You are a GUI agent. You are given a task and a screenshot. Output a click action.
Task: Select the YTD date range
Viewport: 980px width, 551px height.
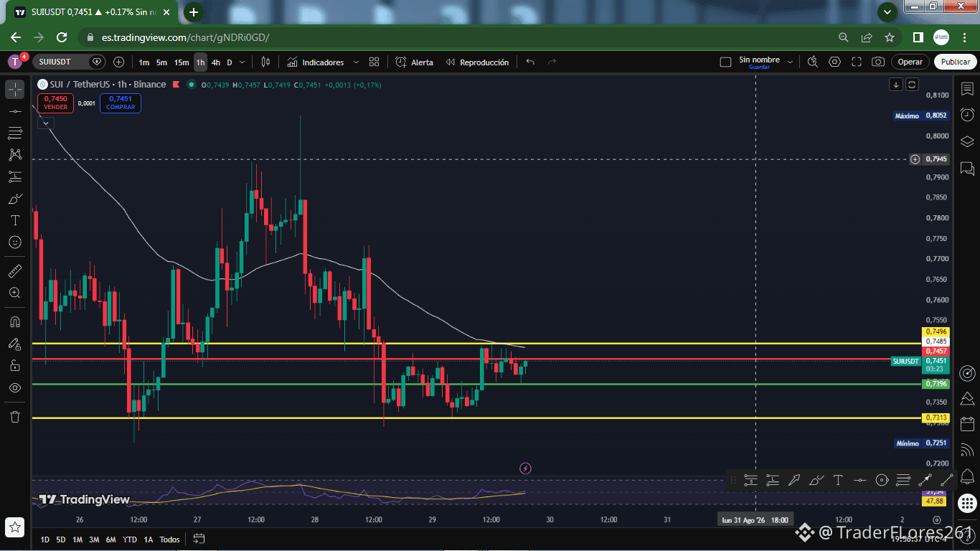pyautogui.click(x=130, y=540)
